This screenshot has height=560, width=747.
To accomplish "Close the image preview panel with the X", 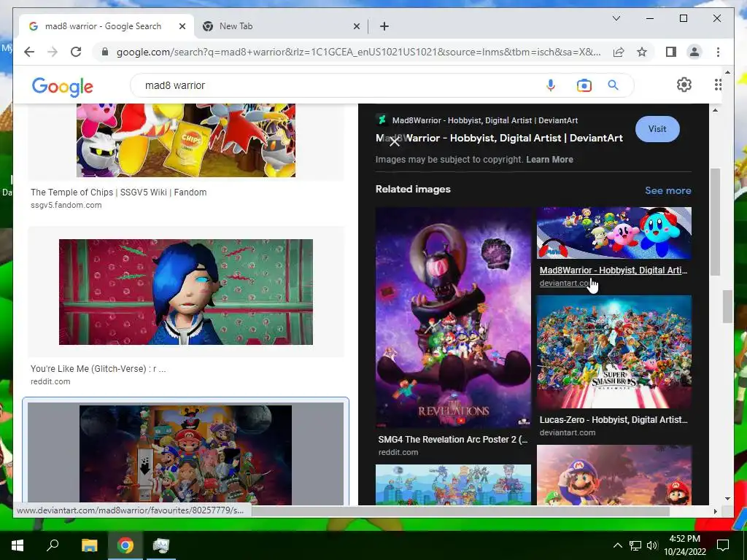I will (x=394, y=142).
